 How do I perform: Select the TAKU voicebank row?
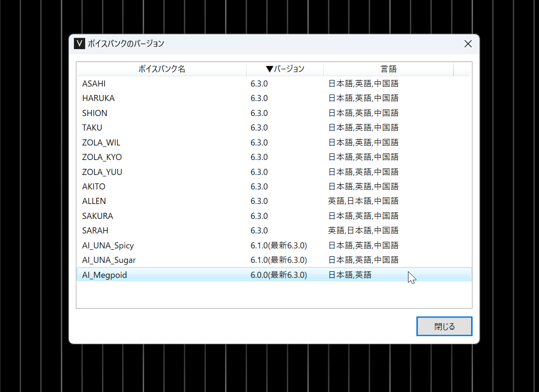pyautogui.click(x=274, y=127)
